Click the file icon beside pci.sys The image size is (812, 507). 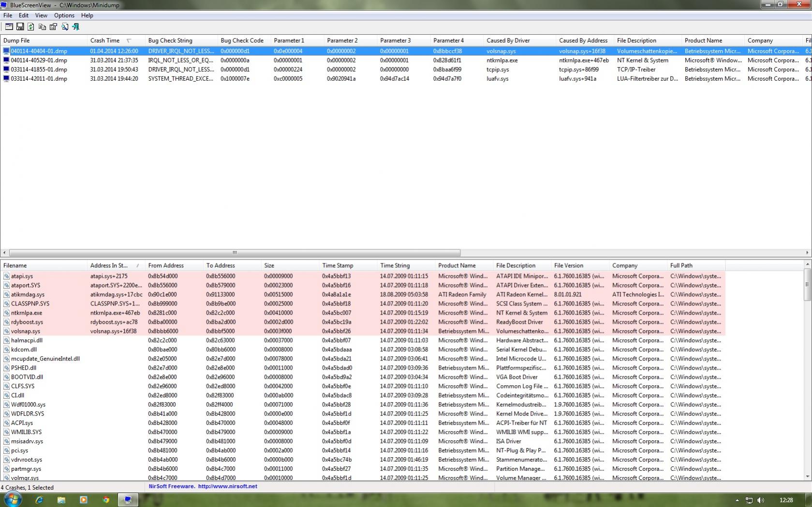(6, 450)
